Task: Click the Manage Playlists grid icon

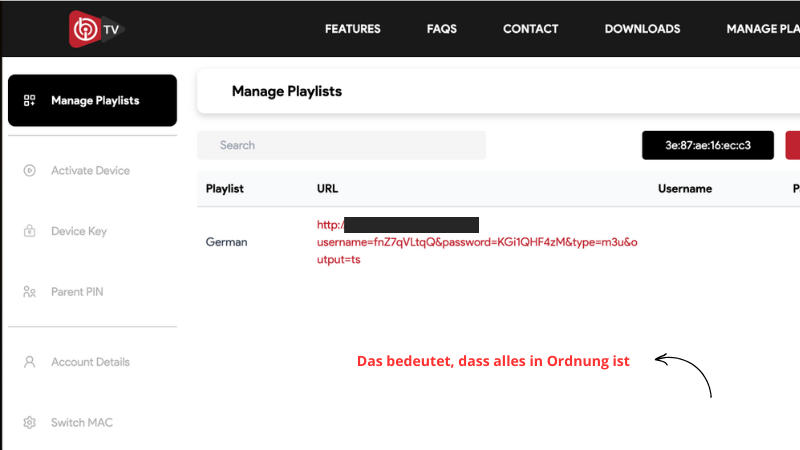Action: [x=29, y=101]
